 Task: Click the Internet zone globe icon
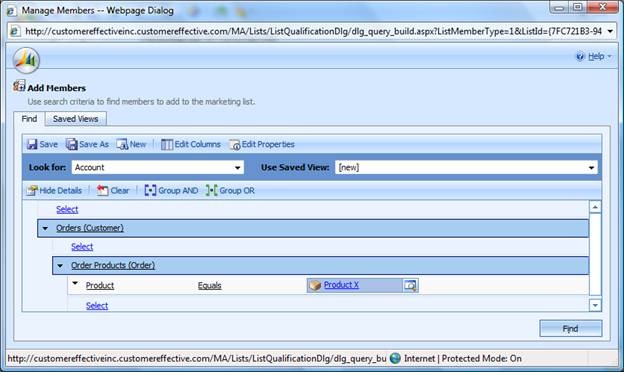(x=395, y=358)
